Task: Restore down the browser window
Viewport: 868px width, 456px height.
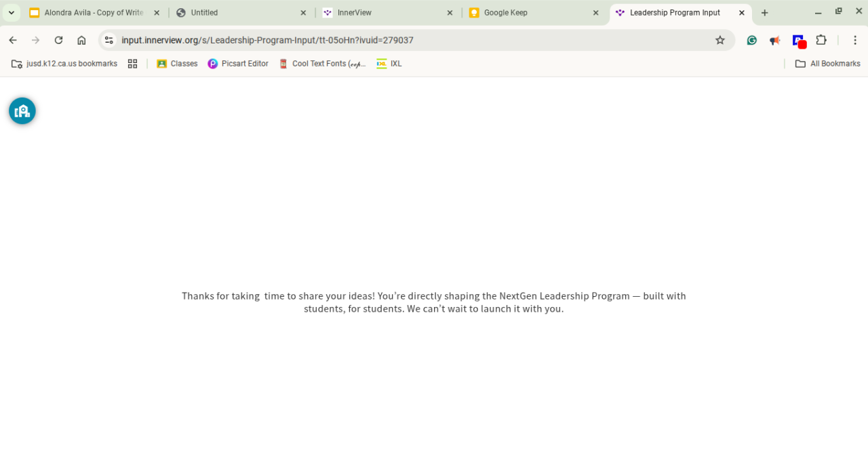Action: (839, 12)
